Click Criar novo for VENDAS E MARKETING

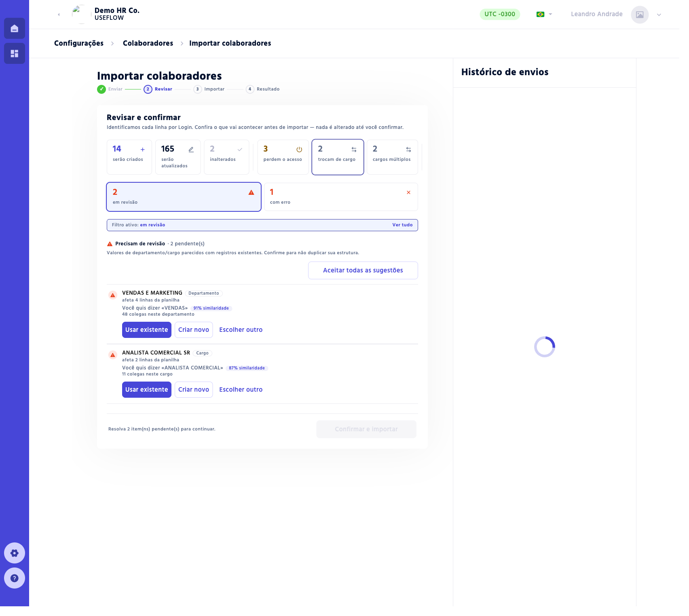[194, 330]
